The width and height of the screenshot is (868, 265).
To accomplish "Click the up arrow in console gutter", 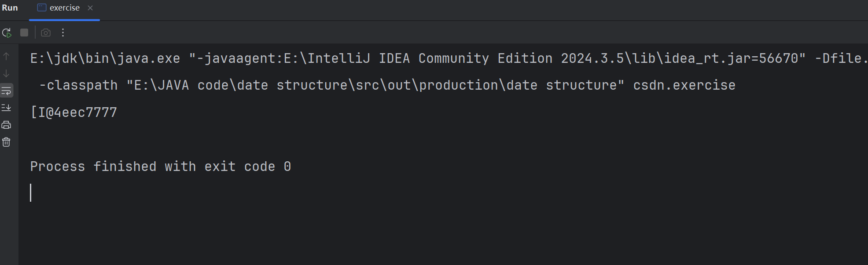I will (x=6, y=57).
